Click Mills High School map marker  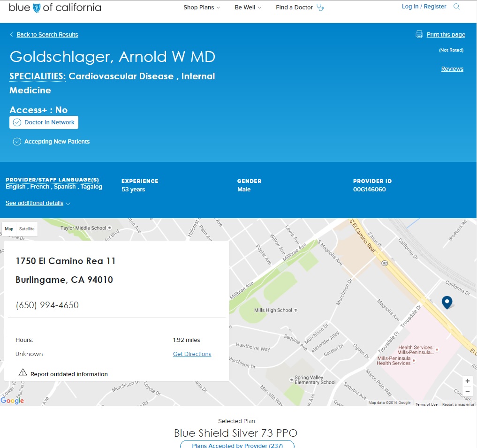click(x=295, y=311)
